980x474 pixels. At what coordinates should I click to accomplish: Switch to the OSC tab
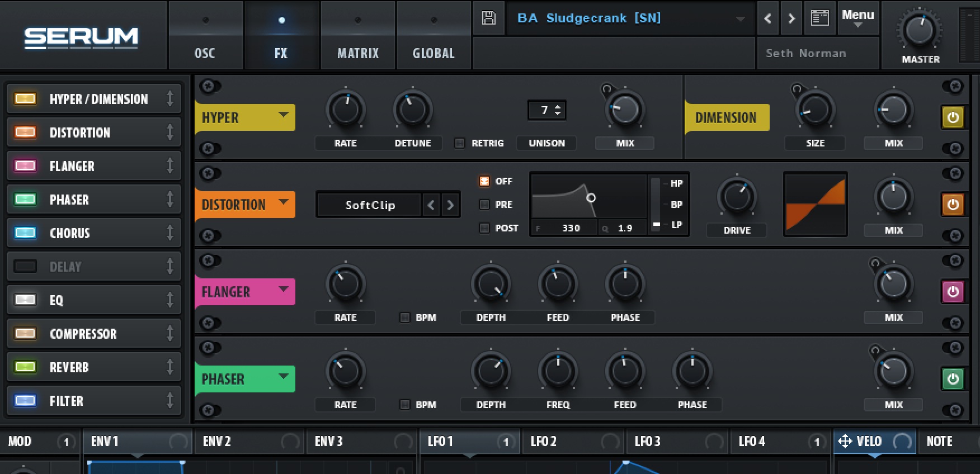tap(205, 36)
